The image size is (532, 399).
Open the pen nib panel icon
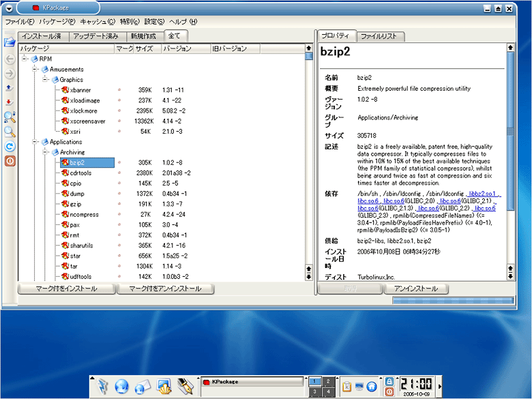[x=186, y=387]
